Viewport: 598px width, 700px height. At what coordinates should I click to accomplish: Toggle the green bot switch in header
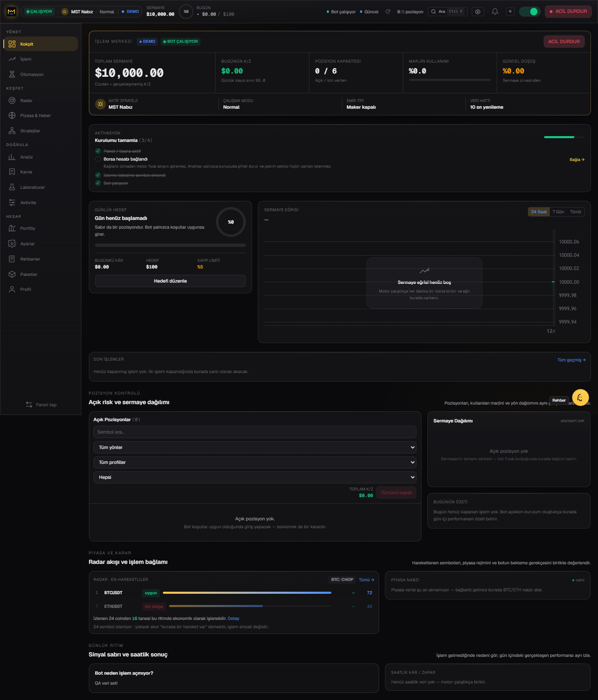[x=529, y=12]
